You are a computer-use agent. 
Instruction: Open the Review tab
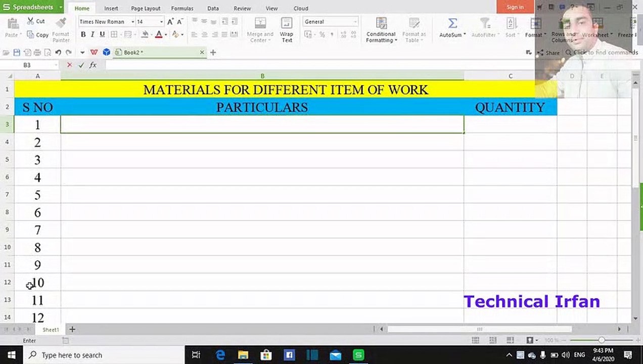(x=242, y=8)
